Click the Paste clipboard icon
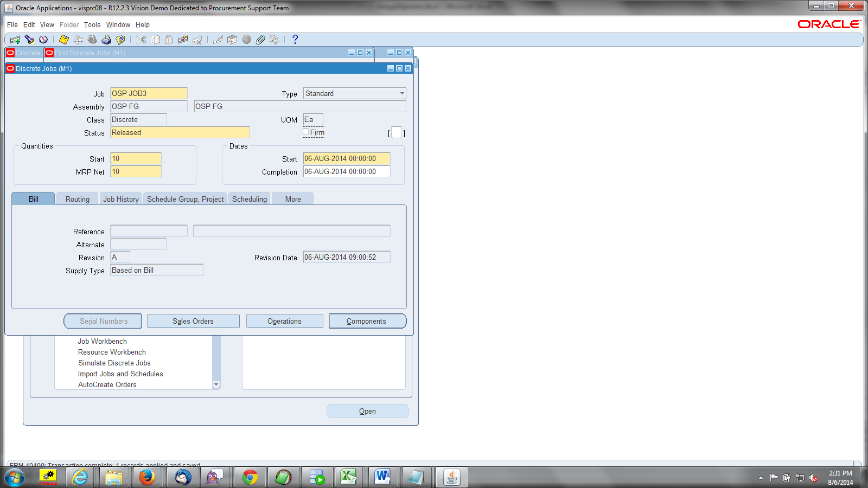Viewport: 868px width, 488px height. [x=169, y=40]
